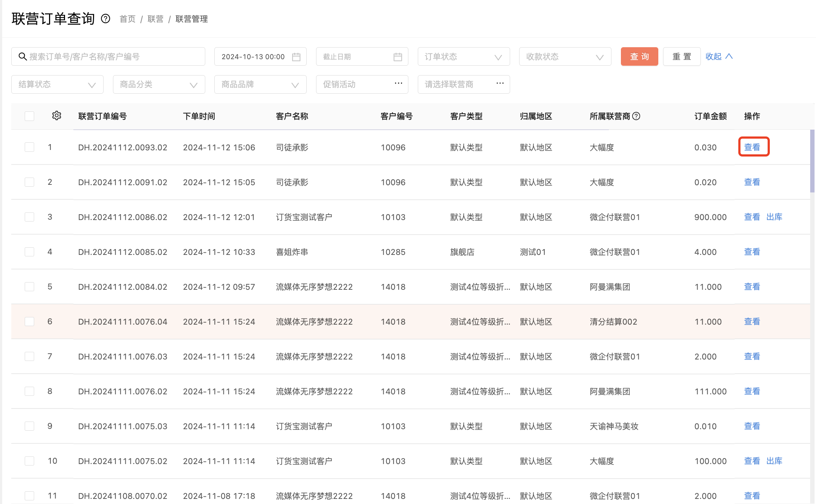Check the box for order DH.20241112.0085.02
816x504 pixels.
[29, 252]
